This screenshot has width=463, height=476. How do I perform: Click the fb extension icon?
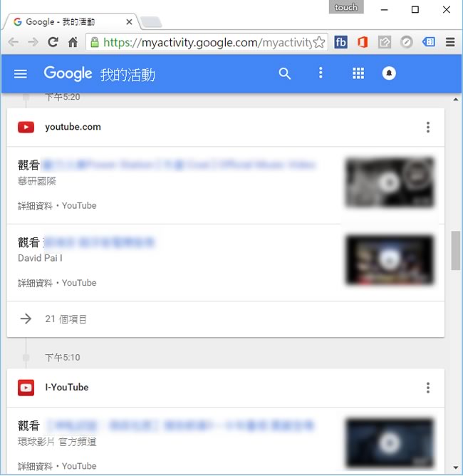[340, 42]
